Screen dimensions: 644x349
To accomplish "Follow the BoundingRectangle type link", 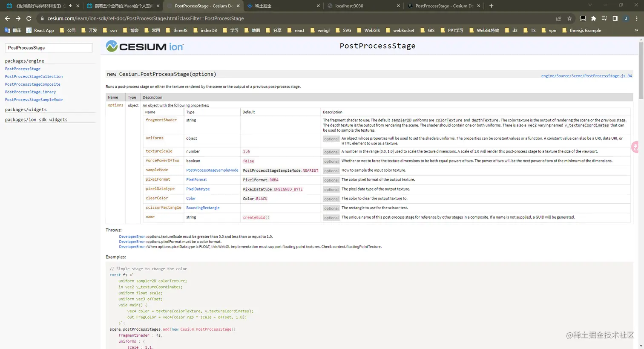I will [x=203, y=208].
